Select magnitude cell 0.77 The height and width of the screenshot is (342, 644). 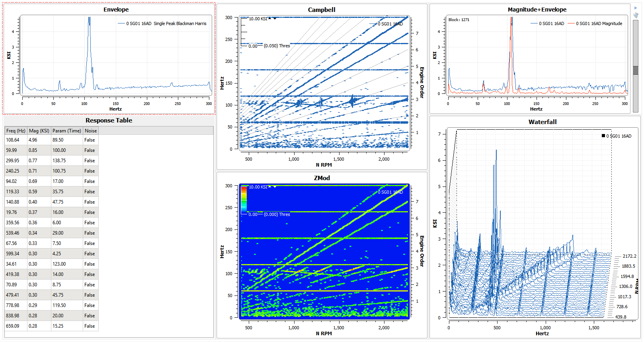39,161
